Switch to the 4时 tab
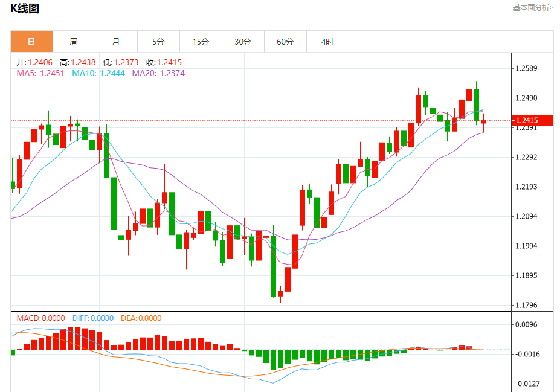Screen dimensions: 560x392 (327, 42)
